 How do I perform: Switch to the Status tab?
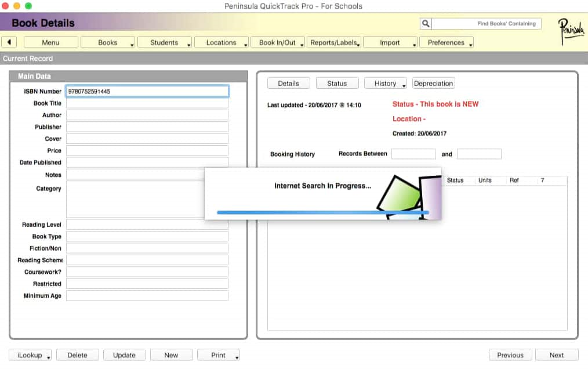click(337, 84)
